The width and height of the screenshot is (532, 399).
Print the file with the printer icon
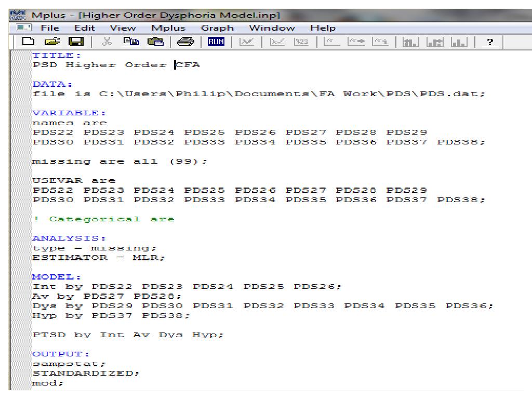point(185,42)
